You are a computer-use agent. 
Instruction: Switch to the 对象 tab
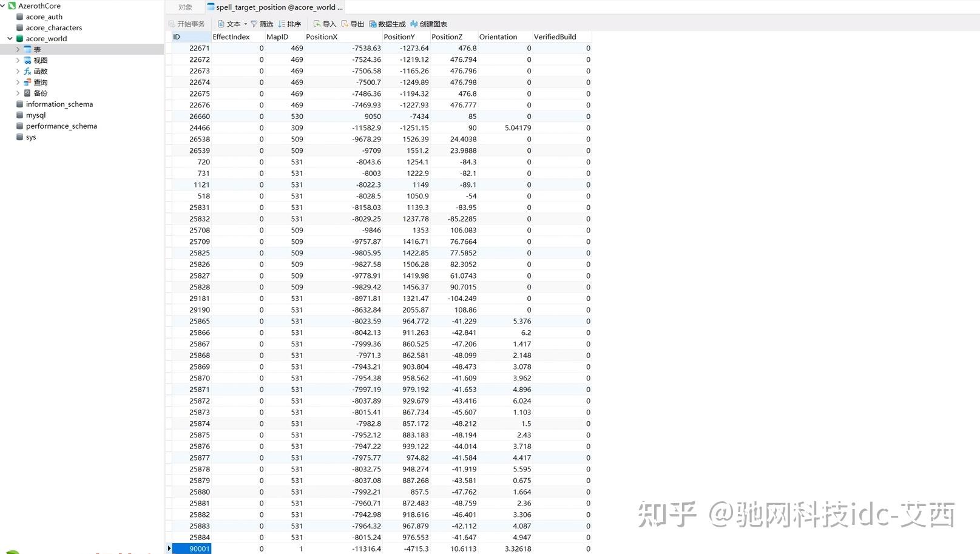click(184, 7)
